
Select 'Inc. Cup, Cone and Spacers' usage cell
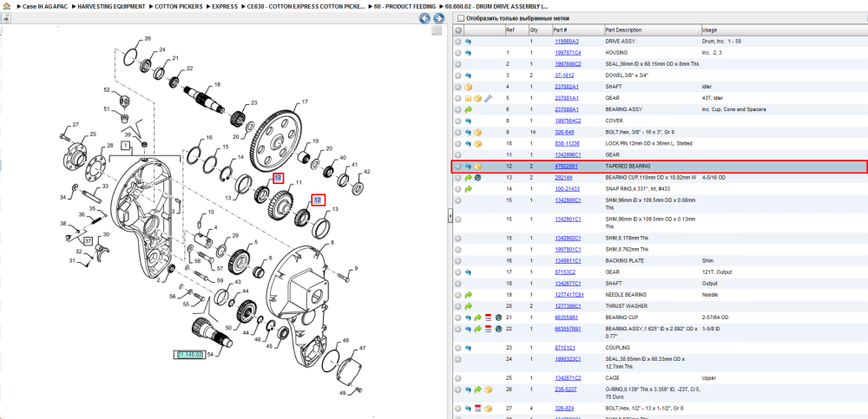click(x=734, y=109)
